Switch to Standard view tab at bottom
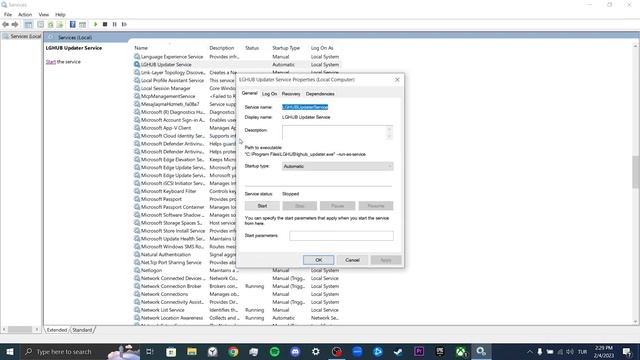This screenshot has width=640, height=360. (82, 330)
